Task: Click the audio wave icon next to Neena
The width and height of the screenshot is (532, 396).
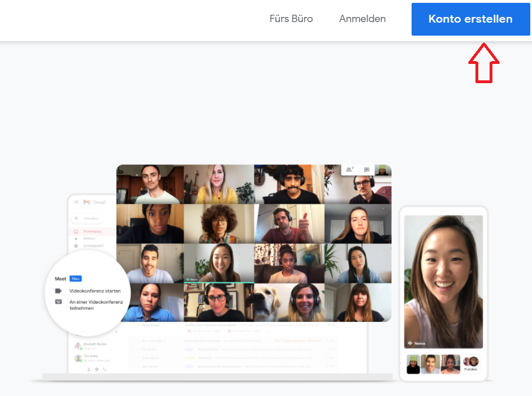Action: [410, 343]
